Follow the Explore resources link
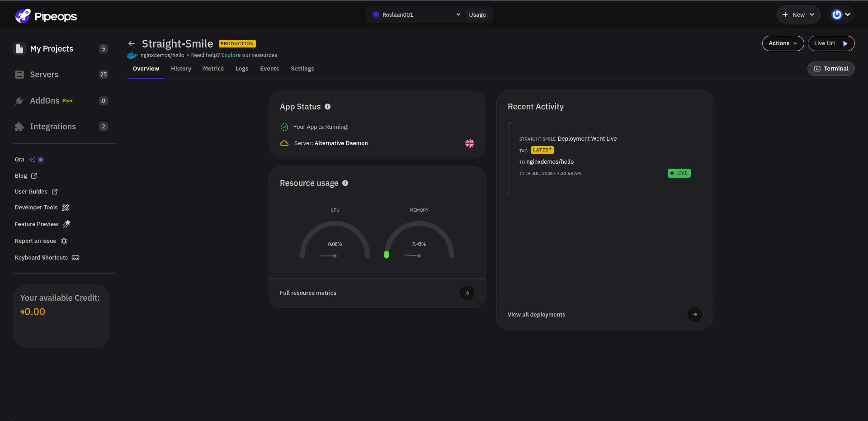 point(231,55)
